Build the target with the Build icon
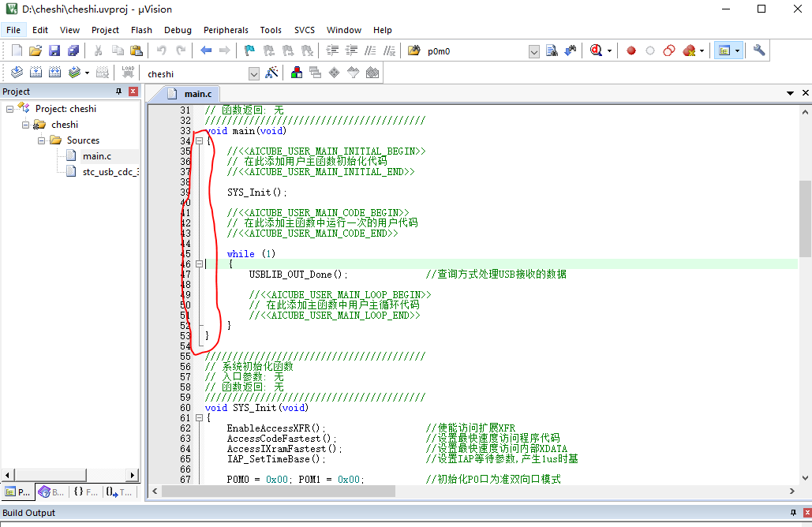 (x=36, y=73)
